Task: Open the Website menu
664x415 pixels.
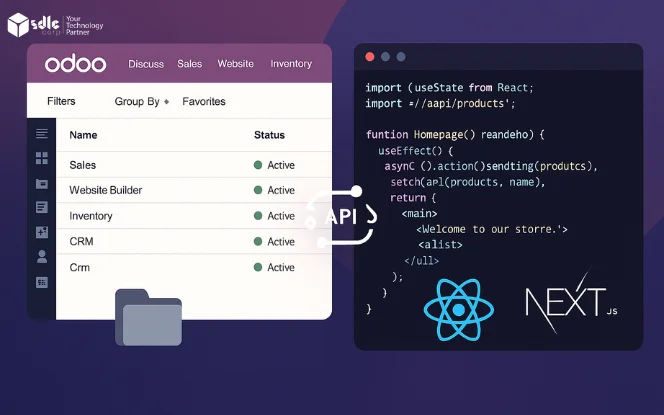Action: pos(235,64)
